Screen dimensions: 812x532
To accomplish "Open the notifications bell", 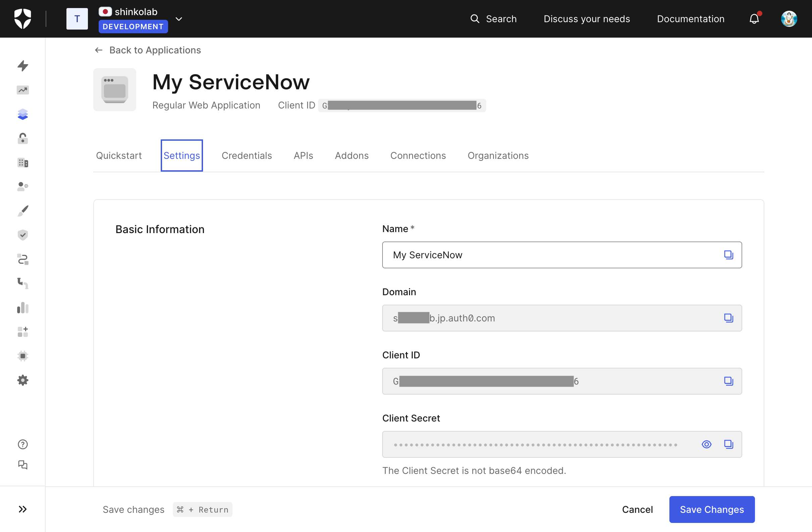I will coord(754,19).
